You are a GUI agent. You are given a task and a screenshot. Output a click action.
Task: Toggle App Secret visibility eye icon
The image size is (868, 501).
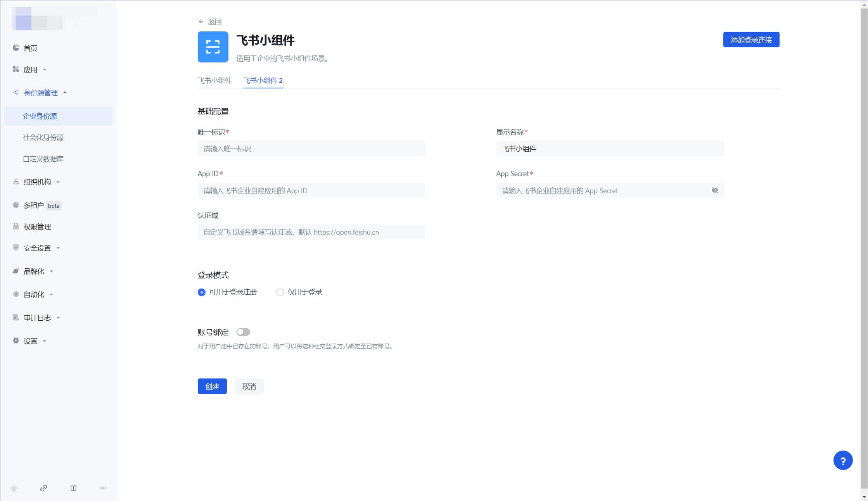(715, 190)
